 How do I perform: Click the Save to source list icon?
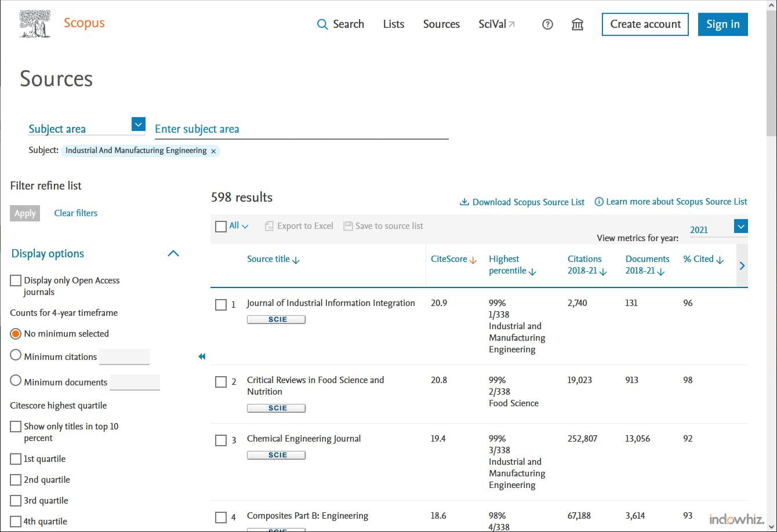pyautogui.click(x=348, y=226)
